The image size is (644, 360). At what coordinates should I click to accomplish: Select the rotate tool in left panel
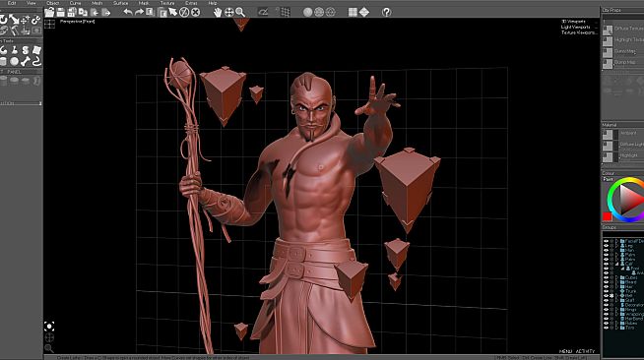click(x=3, y=20)
